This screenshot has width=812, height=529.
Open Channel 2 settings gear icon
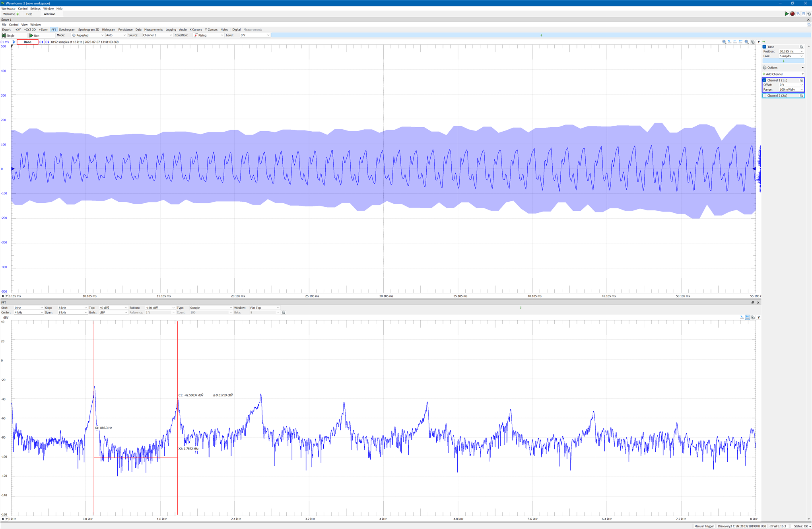click(802, 96)
